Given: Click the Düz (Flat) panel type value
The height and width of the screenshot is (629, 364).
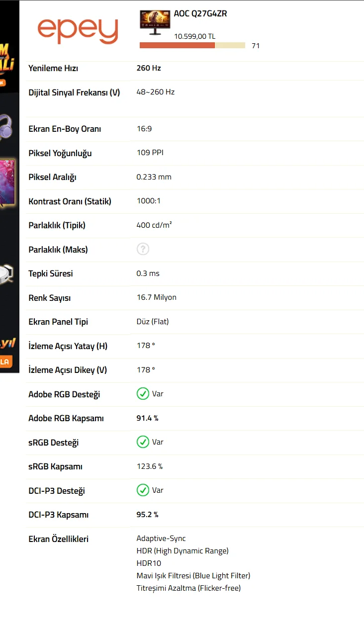Looking at the screenshot, I should click(153, 322).
